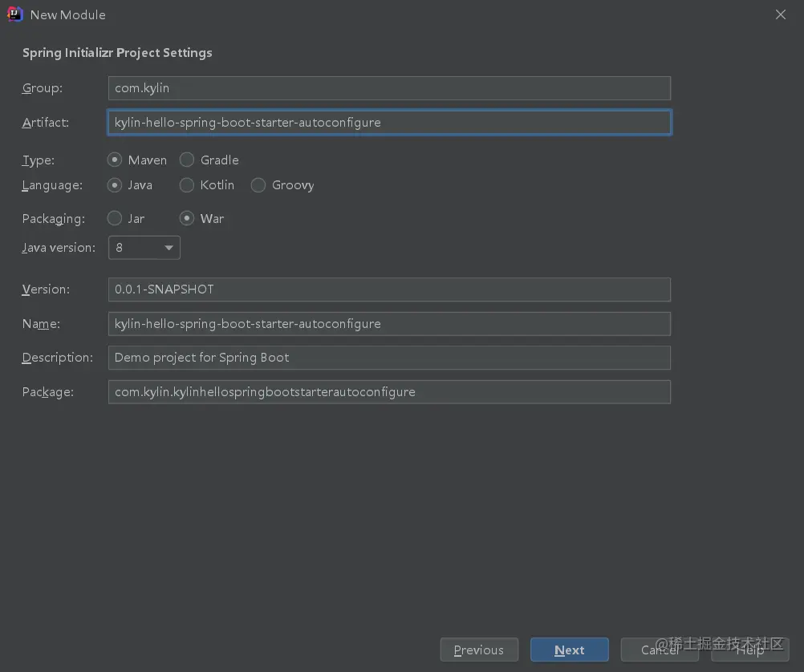The image size is (804, 672).
Task: Click the Language: label
Action: point(52,185)
